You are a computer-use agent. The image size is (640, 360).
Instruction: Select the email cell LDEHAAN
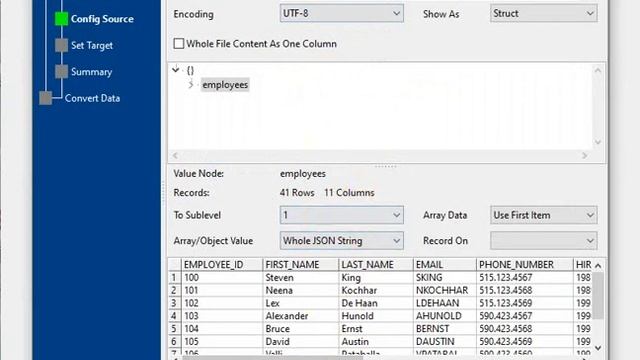point(444,303)
